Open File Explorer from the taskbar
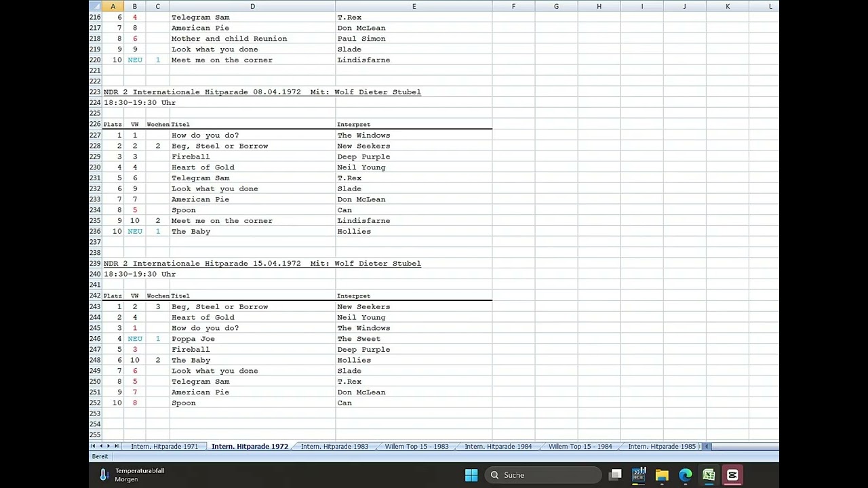The height and width of the screenshot is (488, 868). 662,475
